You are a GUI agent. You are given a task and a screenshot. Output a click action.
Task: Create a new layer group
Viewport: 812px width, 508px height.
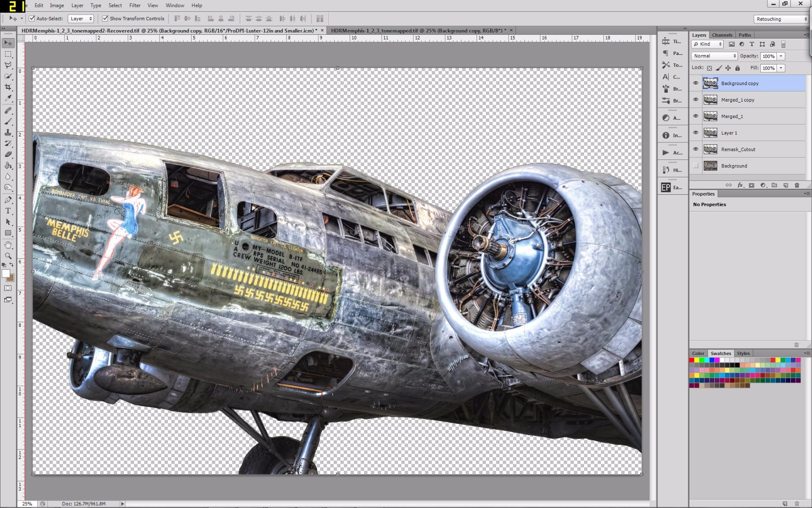pyautogui.click(x=774, y=185)
